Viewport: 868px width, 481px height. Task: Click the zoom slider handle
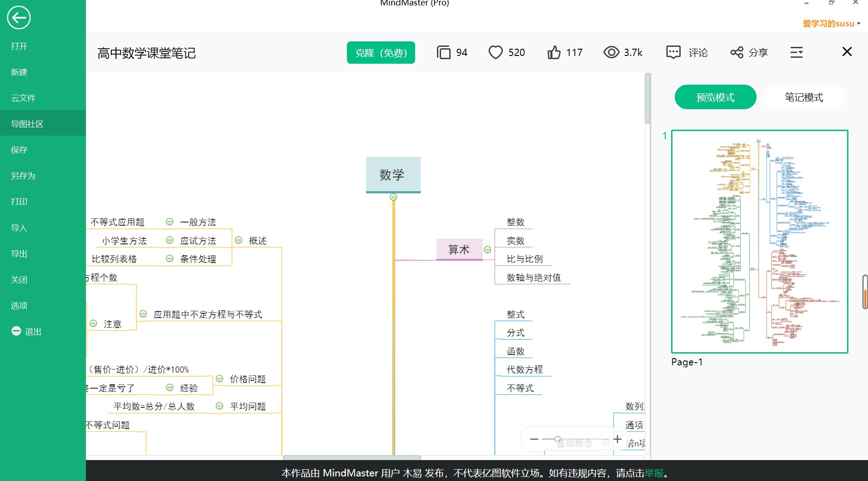tap(557, 439)
